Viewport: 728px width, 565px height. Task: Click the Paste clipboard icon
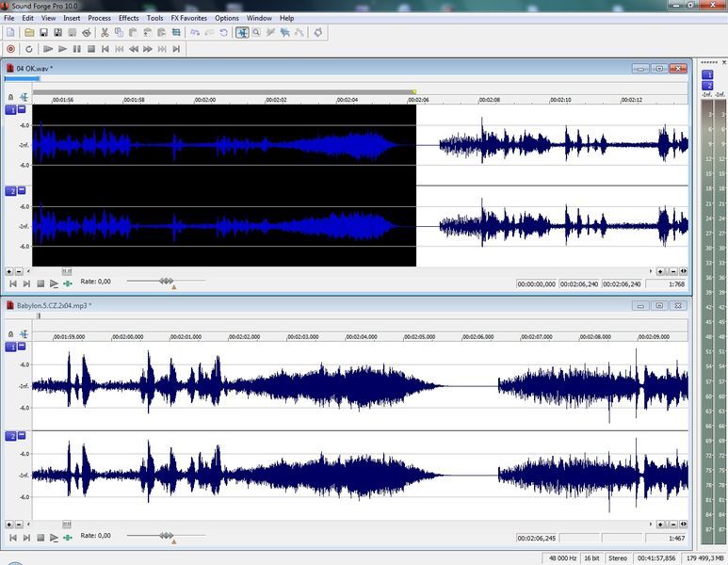coord(133,33)
